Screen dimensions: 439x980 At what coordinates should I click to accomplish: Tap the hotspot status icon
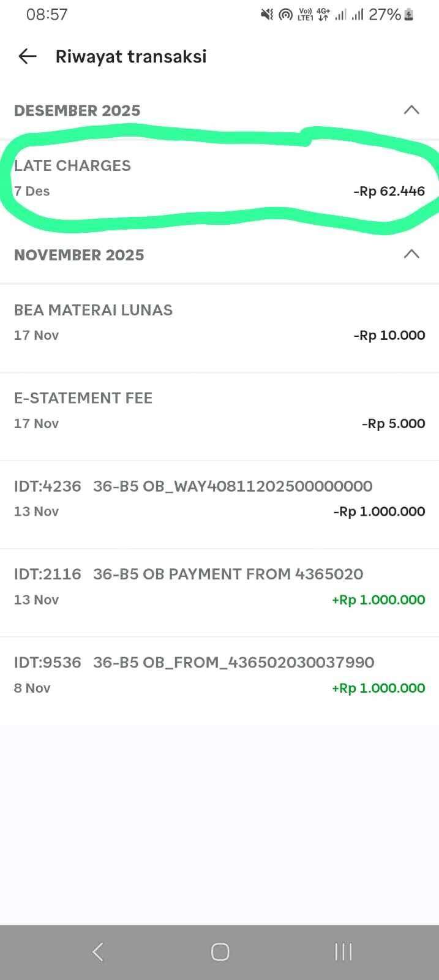click(285, 15)
